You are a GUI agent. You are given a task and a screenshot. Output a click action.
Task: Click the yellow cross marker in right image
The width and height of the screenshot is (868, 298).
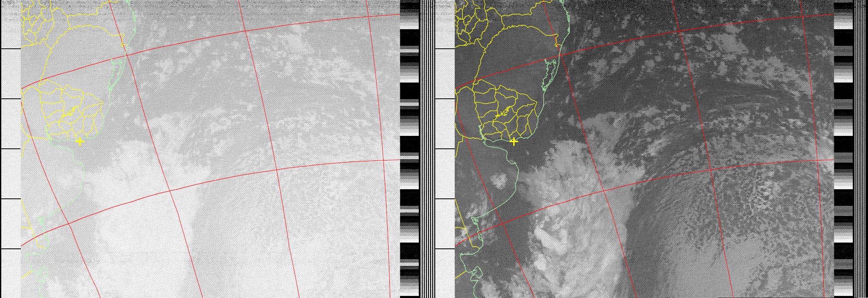[514, 142]
